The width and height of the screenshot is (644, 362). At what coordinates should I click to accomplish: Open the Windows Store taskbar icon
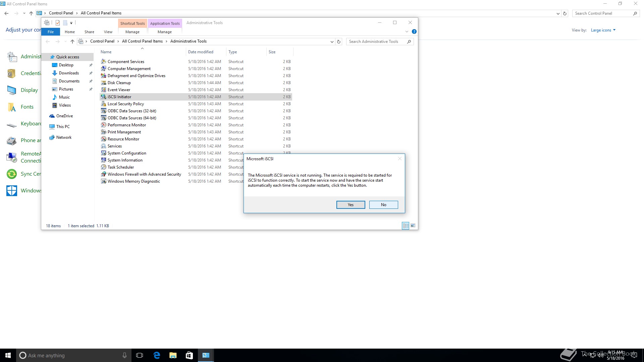pos(189,355)
